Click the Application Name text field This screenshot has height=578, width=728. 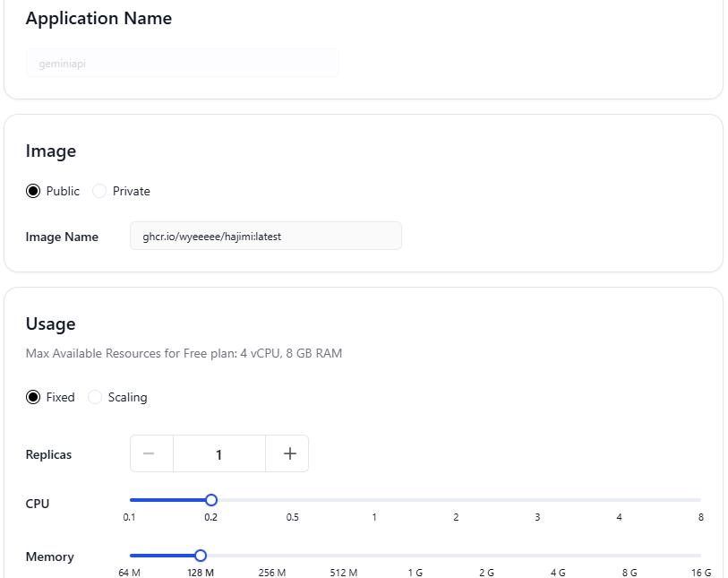click(x=183, y=64)
